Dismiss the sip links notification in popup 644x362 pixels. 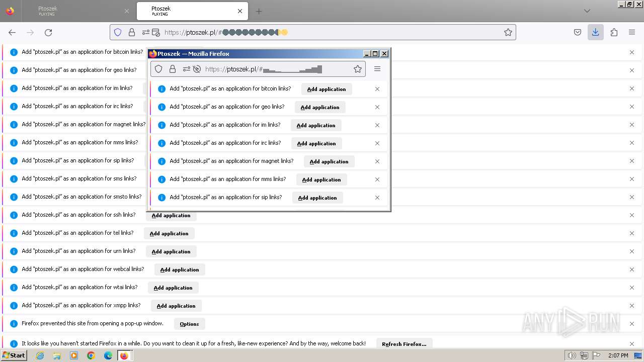[x=377, y=198]
